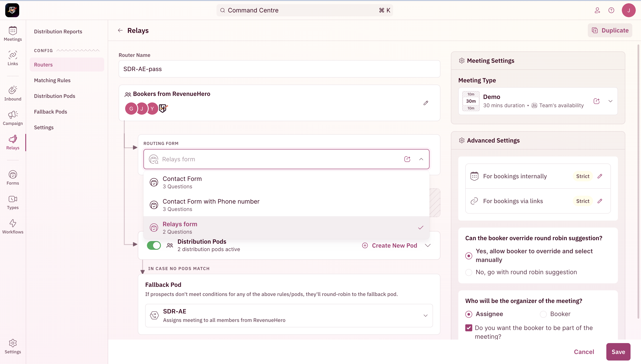Click the Strict badge for link bookings

tap(583, 201)
